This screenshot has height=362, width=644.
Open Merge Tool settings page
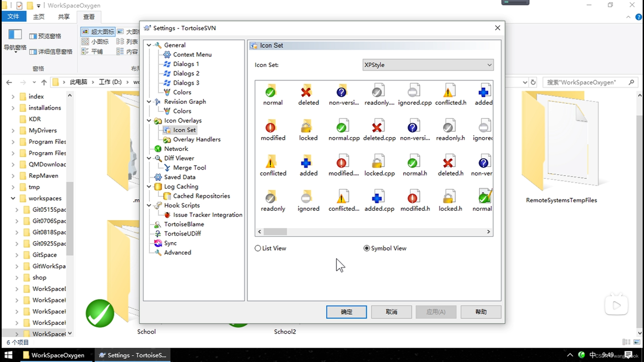click(x=189, y=167)
